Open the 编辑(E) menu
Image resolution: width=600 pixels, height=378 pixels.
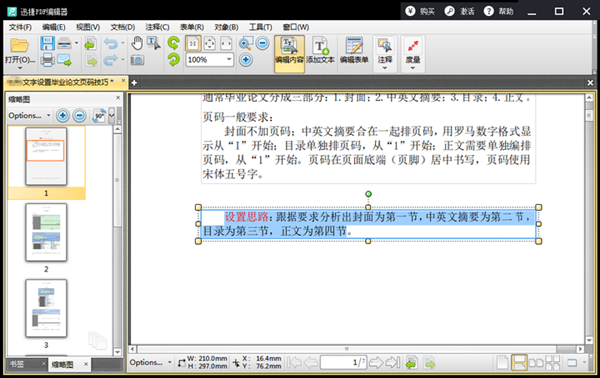[x=54, y=27]
